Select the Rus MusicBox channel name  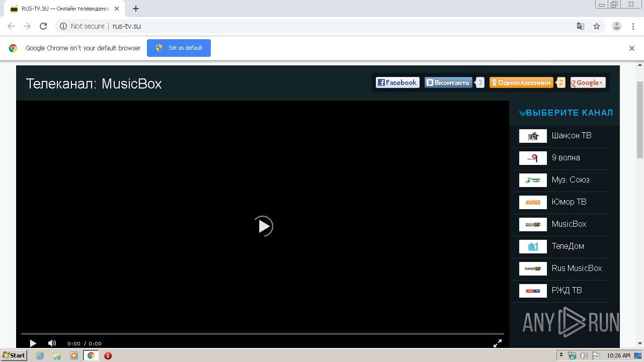pyautogui.click(x=577, y=268)
